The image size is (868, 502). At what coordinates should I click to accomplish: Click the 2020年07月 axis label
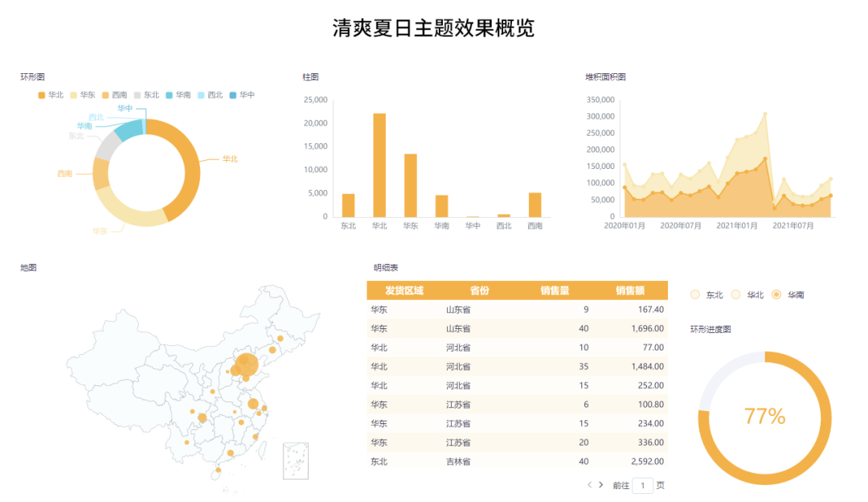681,225
